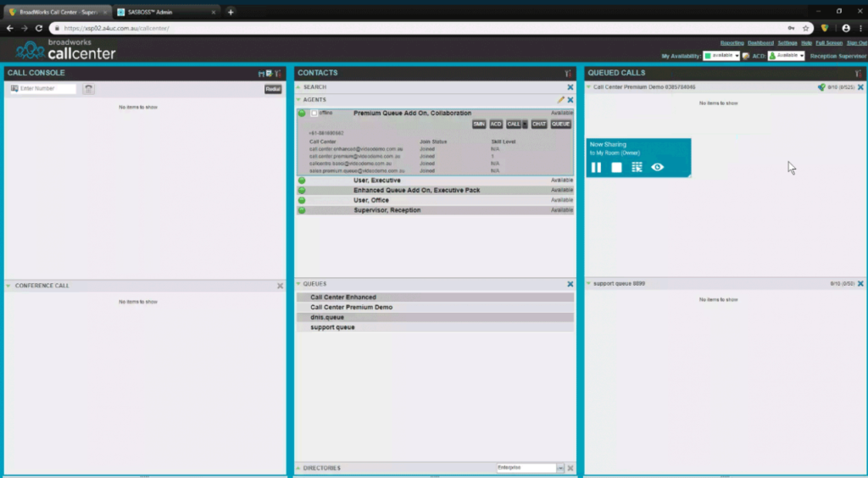Click the CALL button for Premium Queue agent
The height and width of the screenshot is (478, 868).
click(514, 125)
